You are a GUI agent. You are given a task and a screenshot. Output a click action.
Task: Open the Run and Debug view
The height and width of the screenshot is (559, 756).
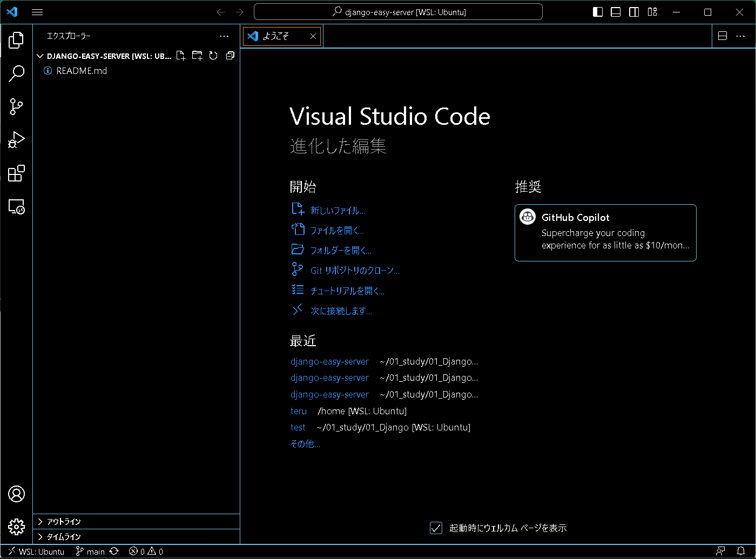[x=16, y=140]
